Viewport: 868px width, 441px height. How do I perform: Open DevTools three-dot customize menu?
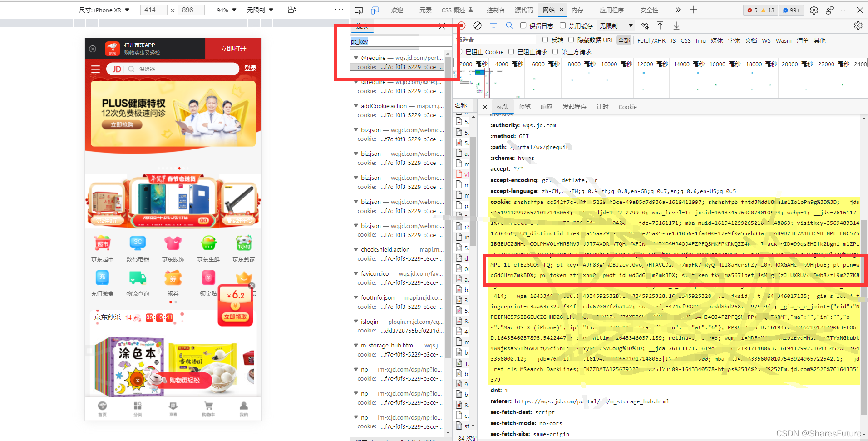(845, 10)
